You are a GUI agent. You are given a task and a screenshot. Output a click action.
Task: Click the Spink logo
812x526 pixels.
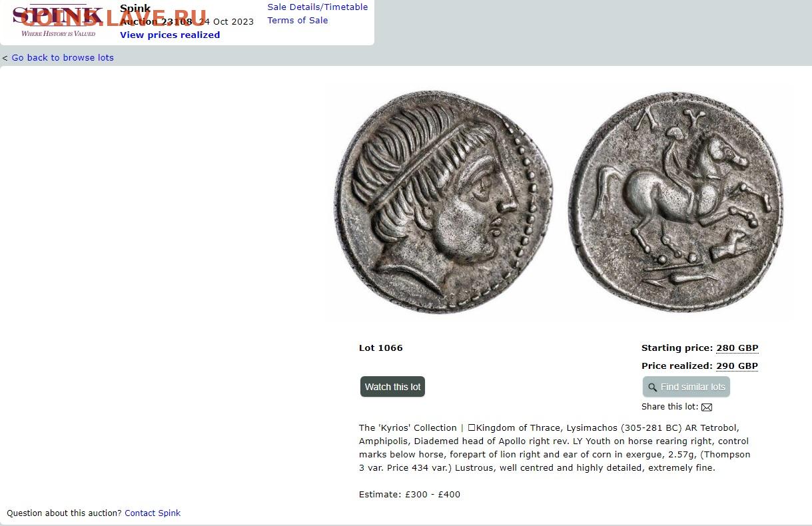click(59, 20)
